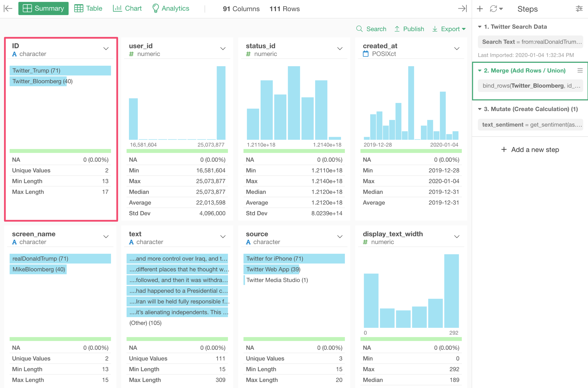Select the Twitter Web App (39) bar

(x=271, y=269)
